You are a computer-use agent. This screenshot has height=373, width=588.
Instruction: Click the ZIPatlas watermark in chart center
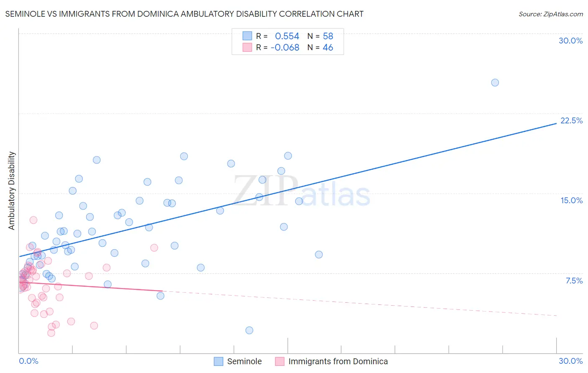302,192
